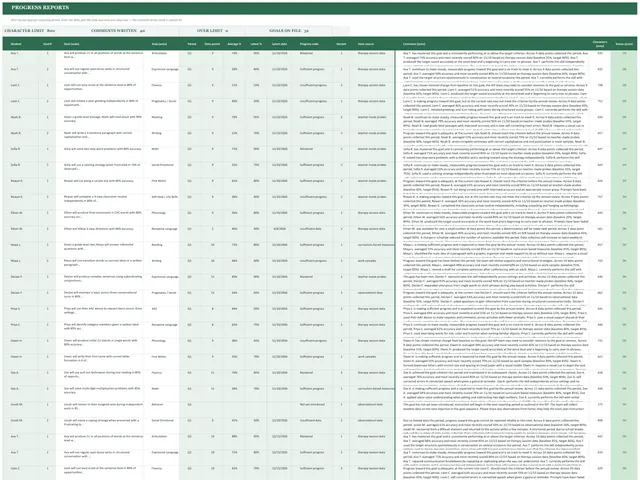Image resolution: width=640 pixels, height=480 pixels.
Task: Click the Characters (auto) column header
Action: 600,43
